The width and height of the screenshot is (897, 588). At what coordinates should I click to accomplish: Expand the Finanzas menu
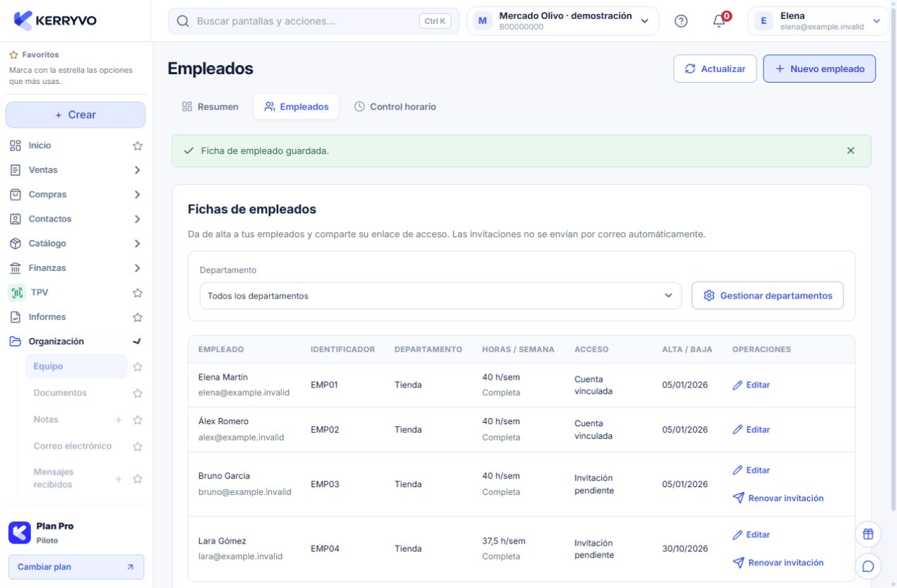(x=138, y=268)
